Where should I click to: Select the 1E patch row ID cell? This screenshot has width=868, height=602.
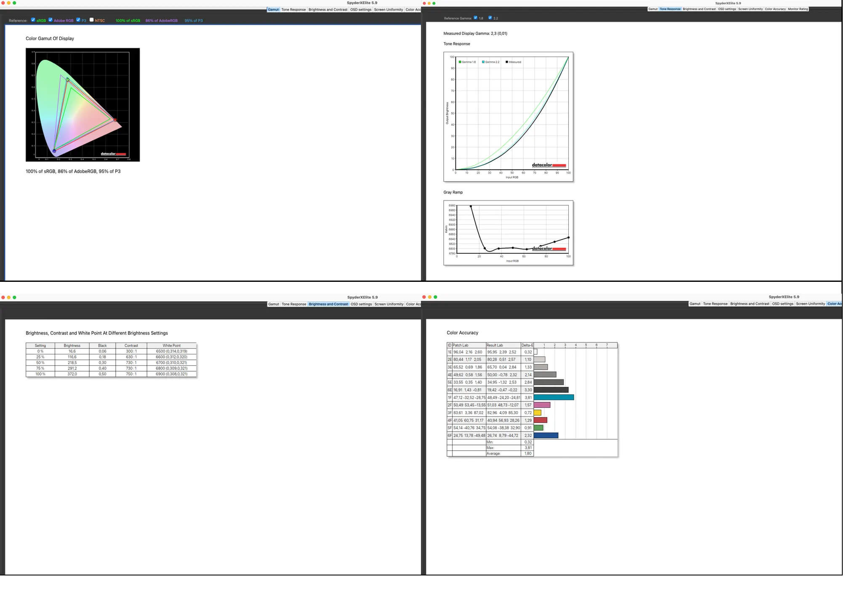coord(450,352)
